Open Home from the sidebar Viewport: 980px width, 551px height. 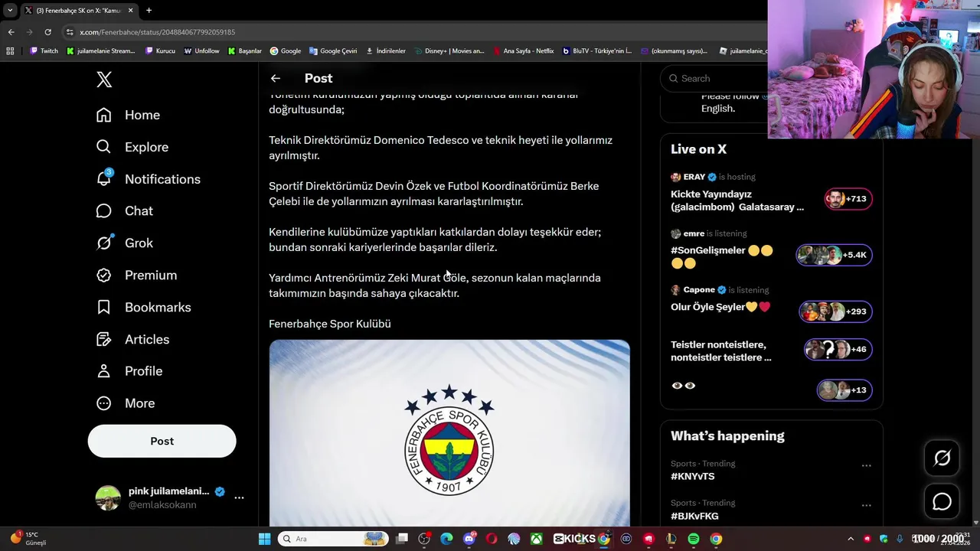(128, 115)
